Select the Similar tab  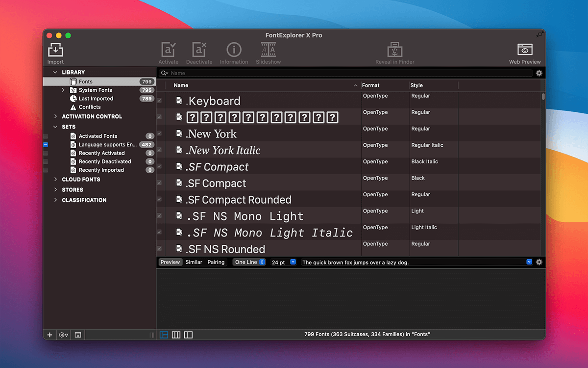[194, 262]
